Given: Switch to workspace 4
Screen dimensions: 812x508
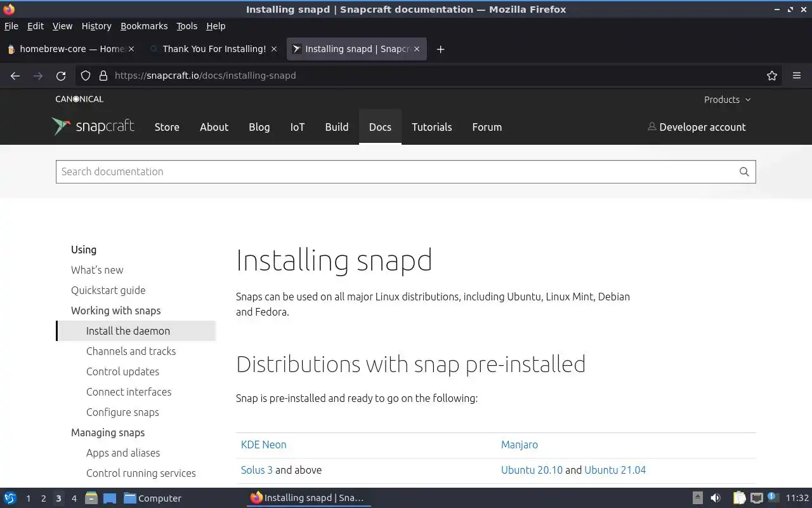Looking at the screenshot, I should (x=74, y=498).
